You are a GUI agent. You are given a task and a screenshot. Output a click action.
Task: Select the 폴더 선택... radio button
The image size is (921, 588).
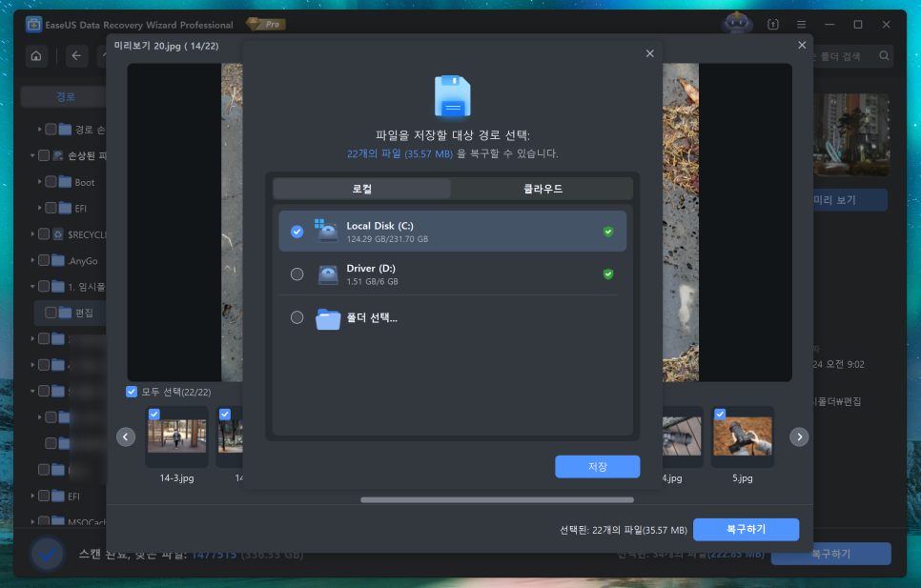[297, 317]
